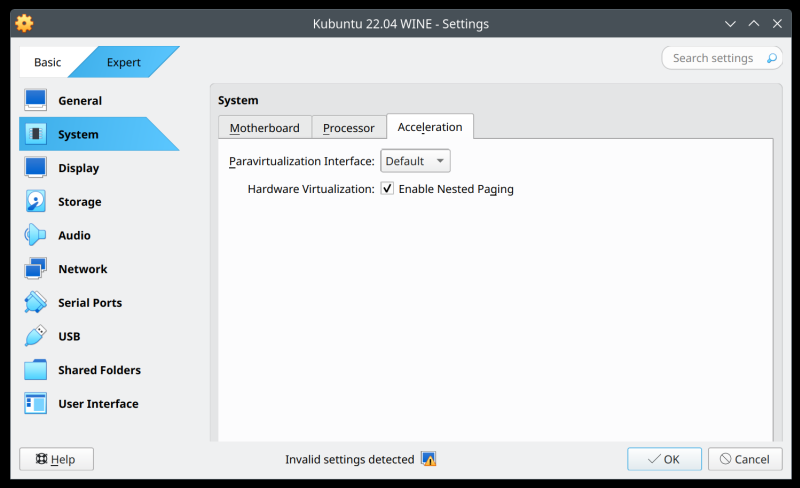
Task: Maximize the Settings window with up chevron
Action: (754, 23)
